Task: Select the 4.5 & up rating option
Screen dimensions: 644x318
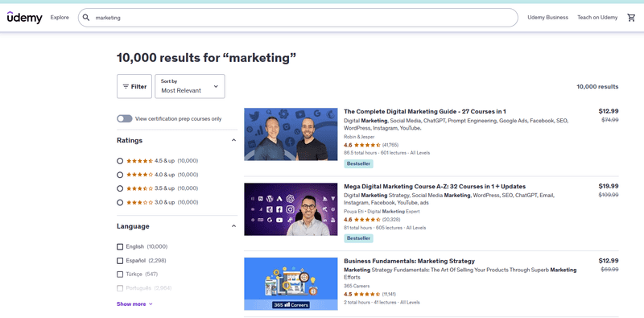Action: coord(120,161)
